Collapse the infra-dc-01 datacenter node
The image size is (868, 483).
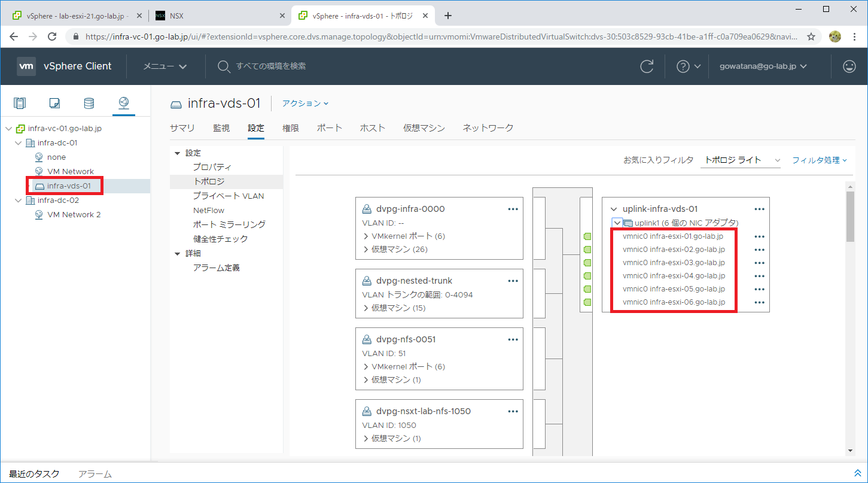[x=18, y=143]
